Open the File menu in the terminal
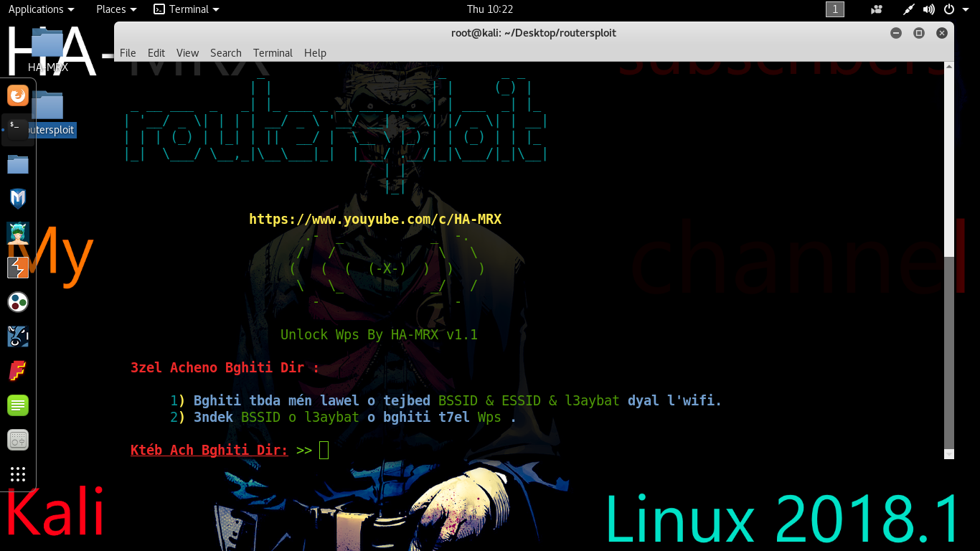The image size is (980, 551). [x=128, y=52]
